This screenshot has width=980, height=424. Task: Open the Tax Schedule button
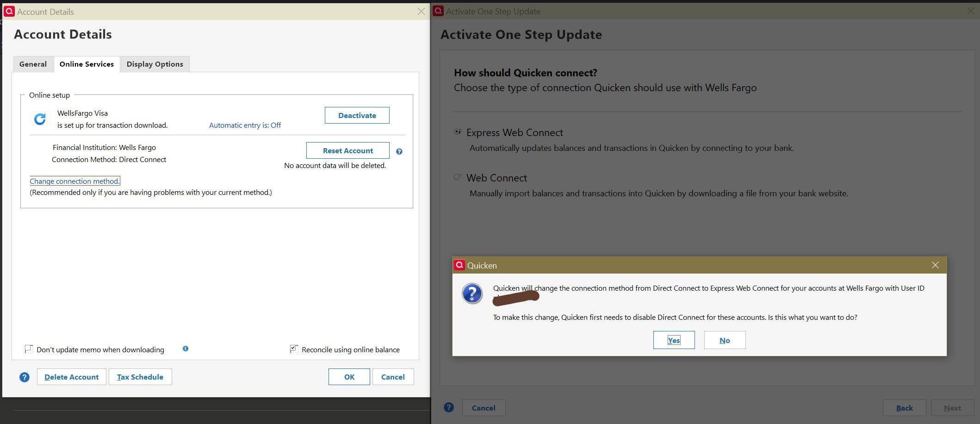[x=140, y=377]
